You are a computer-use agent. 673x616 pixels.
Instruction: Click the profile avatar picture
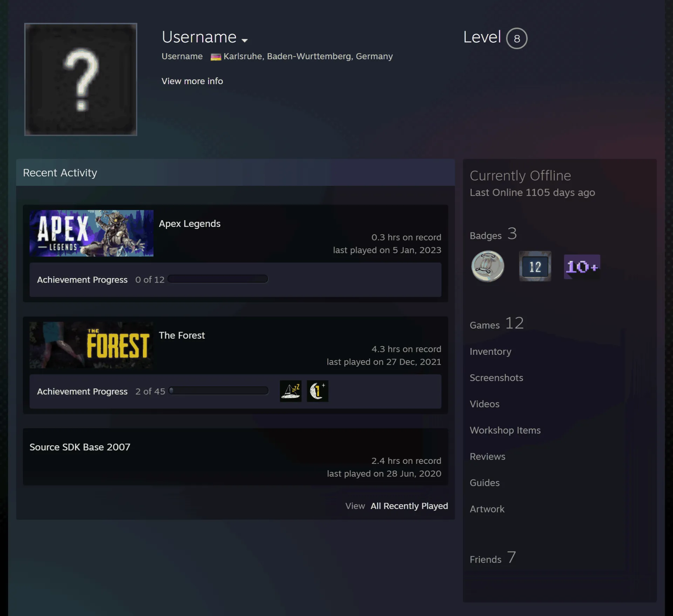[81, 79]
